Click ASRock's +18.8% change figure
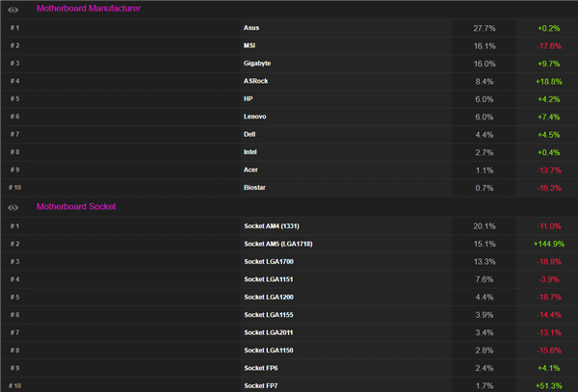Image resolution: width=578 pixels, height=392 pixels. tap(549, 81)
